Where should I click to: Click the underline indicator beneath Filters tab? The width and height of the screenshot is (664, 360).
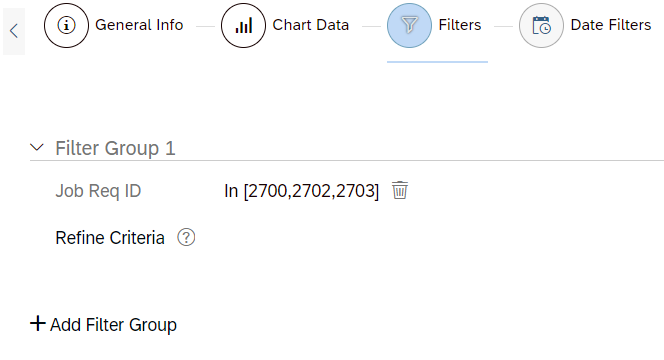click(x=437, y=62)
